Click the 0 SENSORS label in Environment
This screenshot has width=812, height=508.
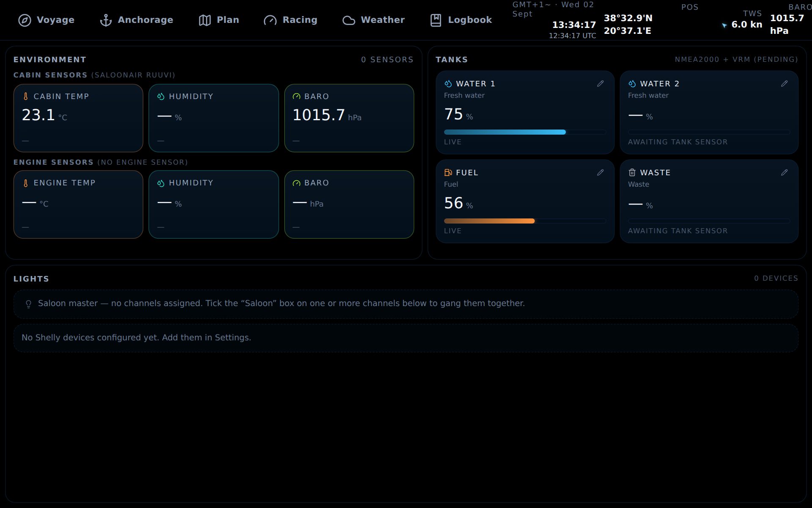[387, 60]
